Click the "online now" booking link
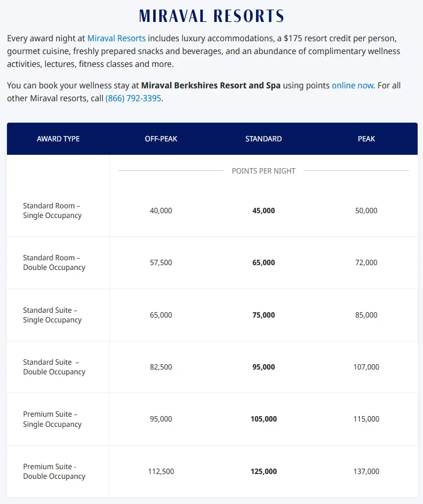The height and width of the screenshot is (504, 423). click(x=352, y=85)
